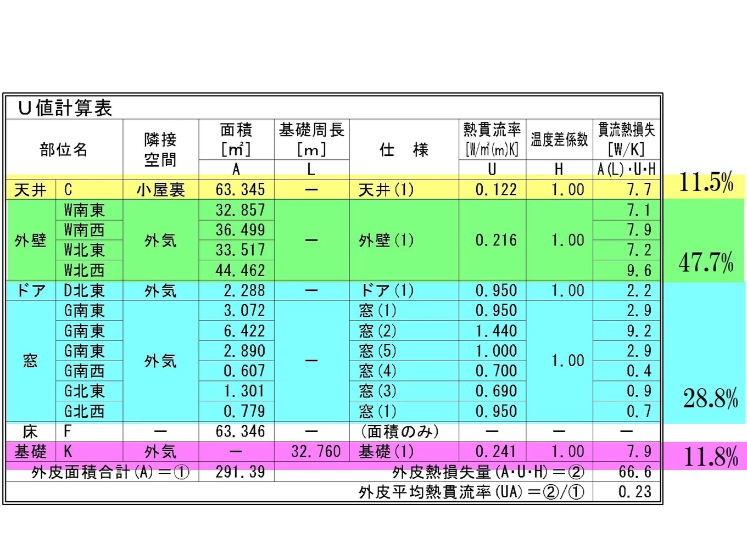This screenshot has width=747, height=560.
Task: Click the 28.8% cyan percentage label
Action: (710, 399)
